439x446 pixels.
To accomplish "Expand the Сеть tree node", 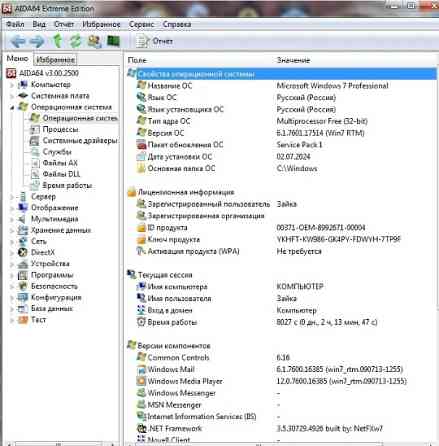I will [12, 242].
